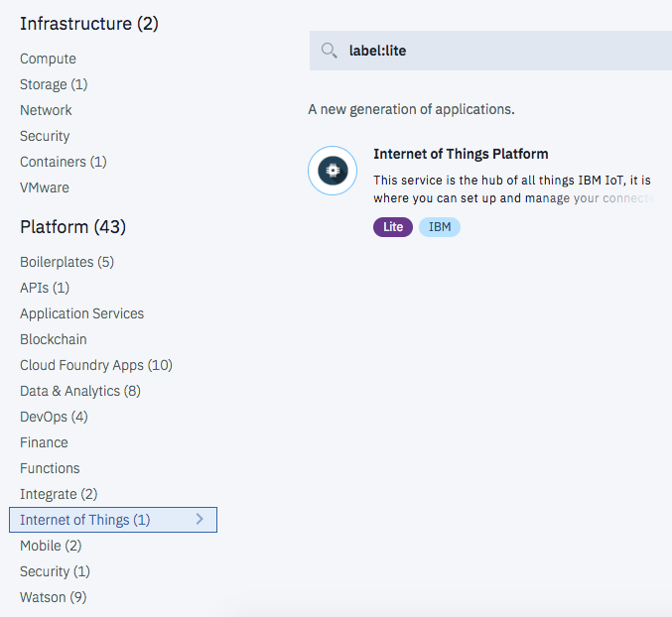The width and height of the screenshot is (672, 617).
Task: Focus the label:lite search field
Action: [490, 51]
